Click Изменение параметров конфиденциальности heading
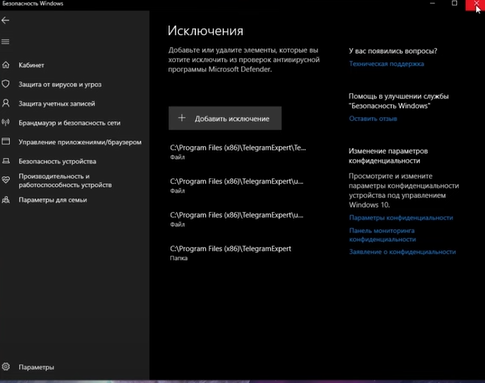The width and height of the screenshot is (485, 383). [x=388, y=156]
